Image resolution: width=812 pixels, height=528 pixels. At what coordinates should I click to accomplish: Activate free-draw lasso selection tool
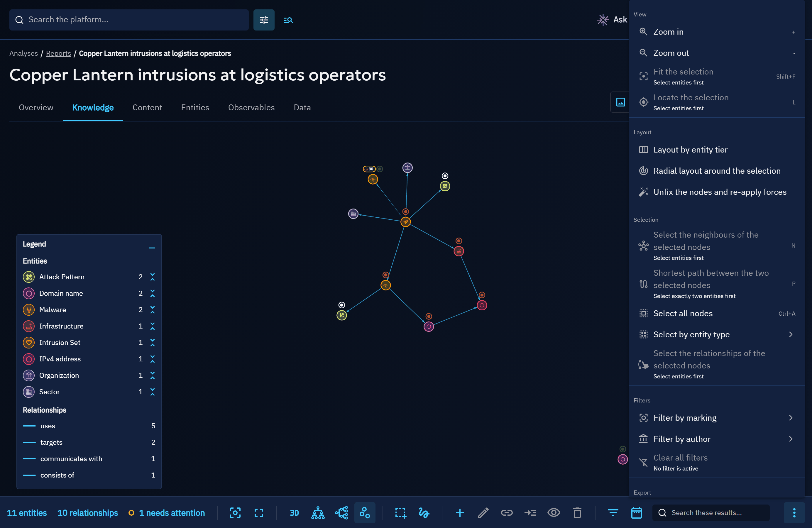[424, 513]
